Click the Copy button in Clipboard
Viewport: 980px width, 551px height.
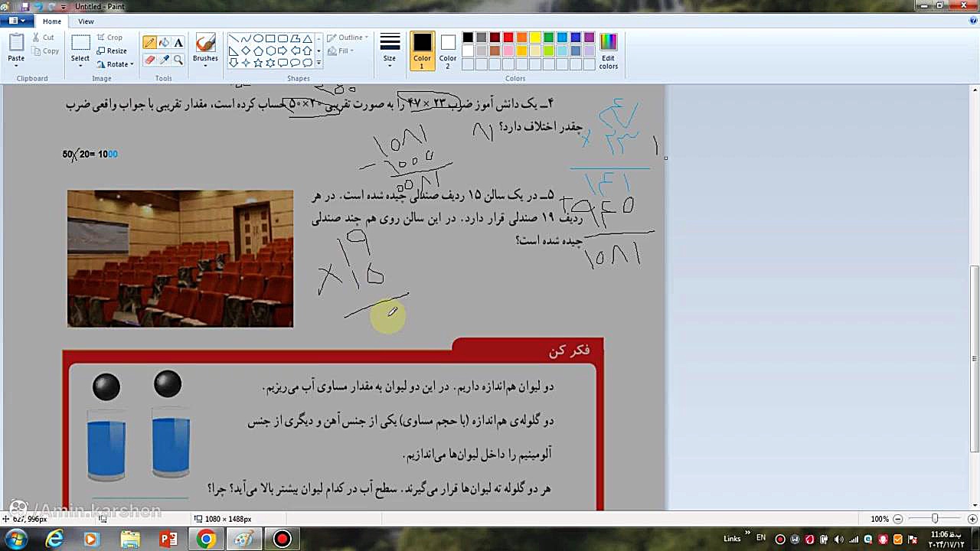coord(45,51)
